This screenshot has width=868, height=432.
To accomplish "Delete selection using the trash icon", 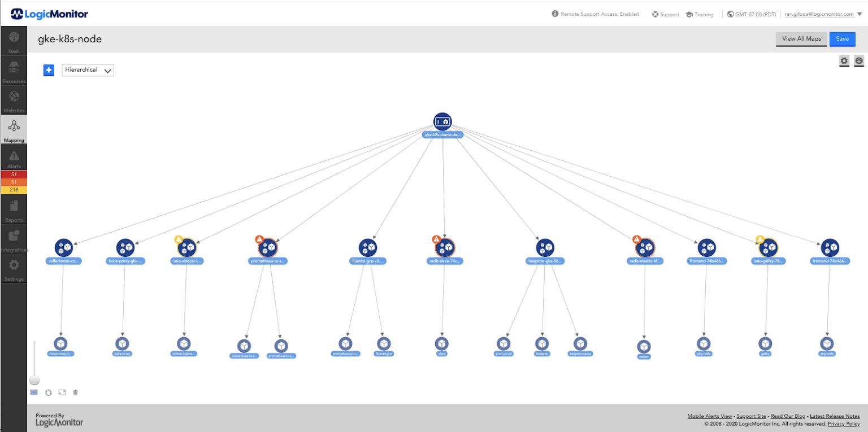I will pos(75,392).
